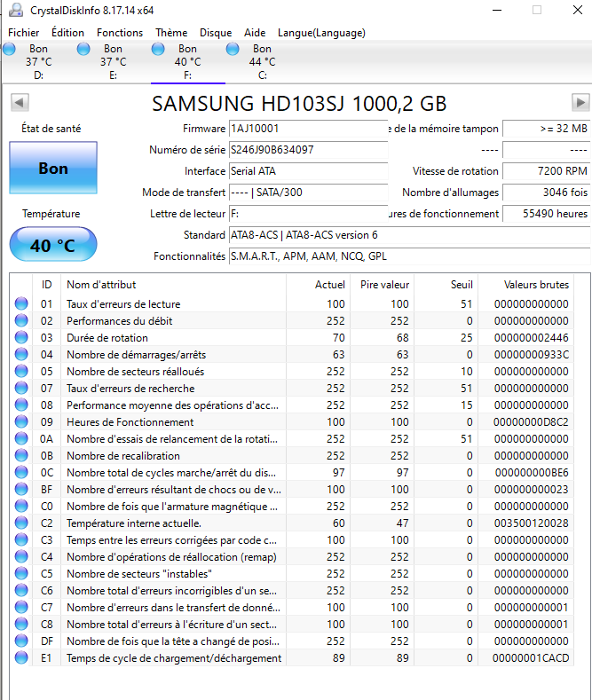Click the blue health orb for disk C:

[233, 49]
